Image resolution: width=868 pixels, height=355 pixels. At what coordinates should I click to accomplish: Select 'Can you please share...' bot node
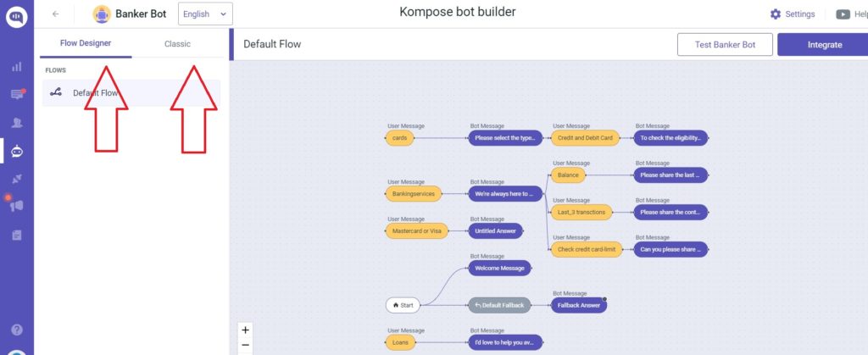tap(670, 249)
